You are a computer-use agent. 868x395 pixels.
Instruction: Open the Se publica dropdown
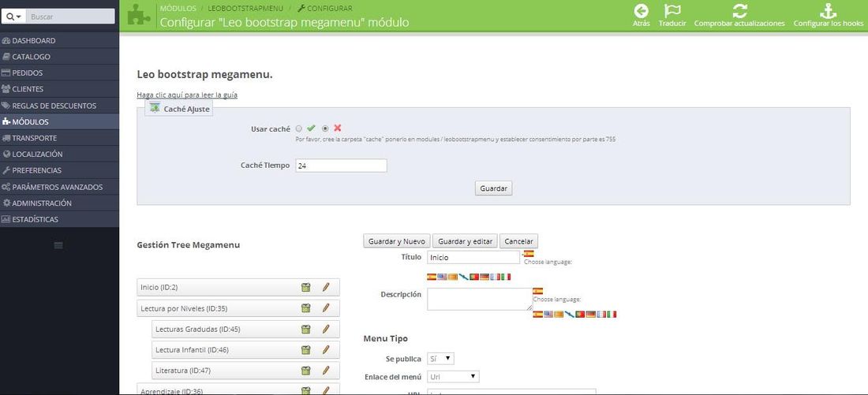click(441, 359)
